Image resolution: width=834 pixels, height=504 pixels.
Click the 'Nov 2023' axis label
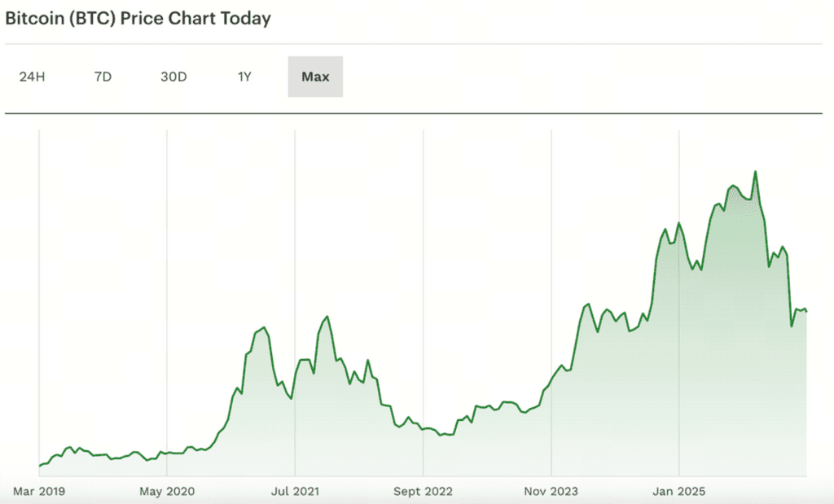coord(551,491)
